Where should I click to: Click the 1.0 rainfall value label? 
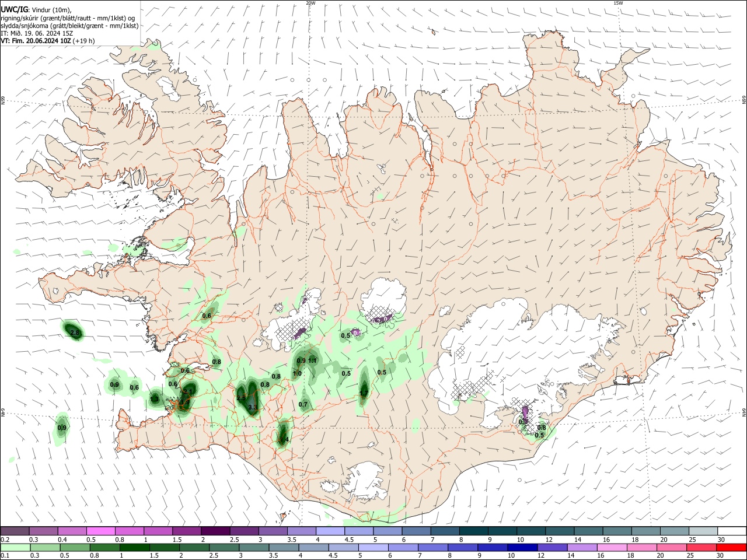(297, 373)
